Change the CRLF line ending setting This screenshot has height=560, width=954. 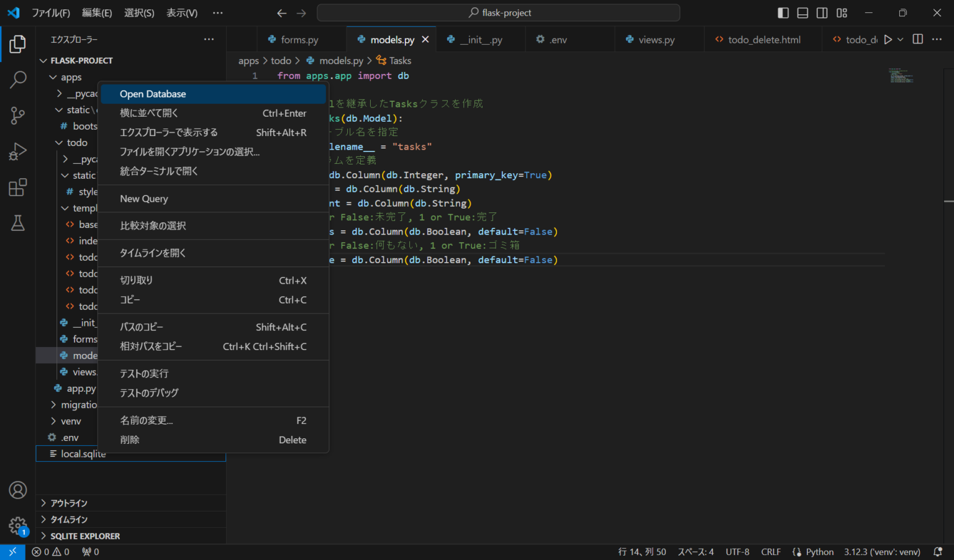(770, 551)
